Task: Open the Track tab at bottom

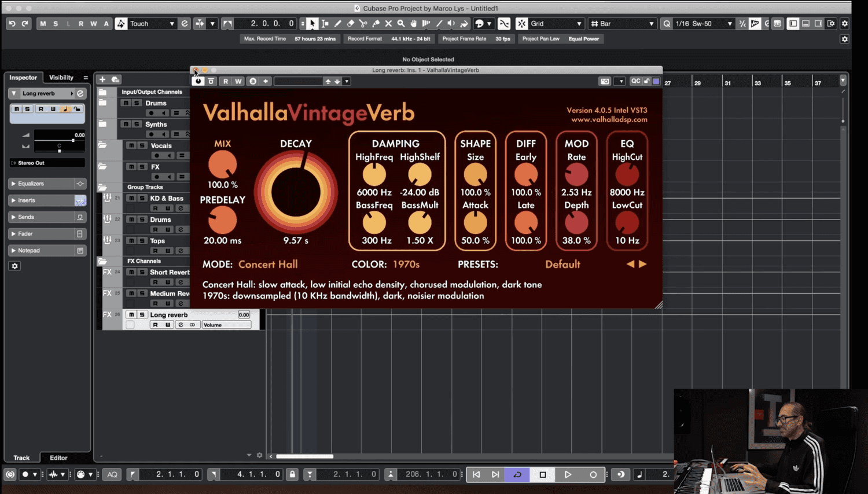Action: tap(21, 458)
